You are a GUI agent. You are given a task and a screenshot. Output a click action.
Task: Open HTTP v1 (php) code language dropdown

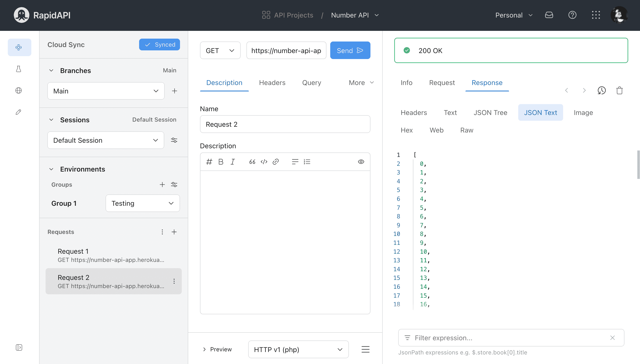point(298,350)
